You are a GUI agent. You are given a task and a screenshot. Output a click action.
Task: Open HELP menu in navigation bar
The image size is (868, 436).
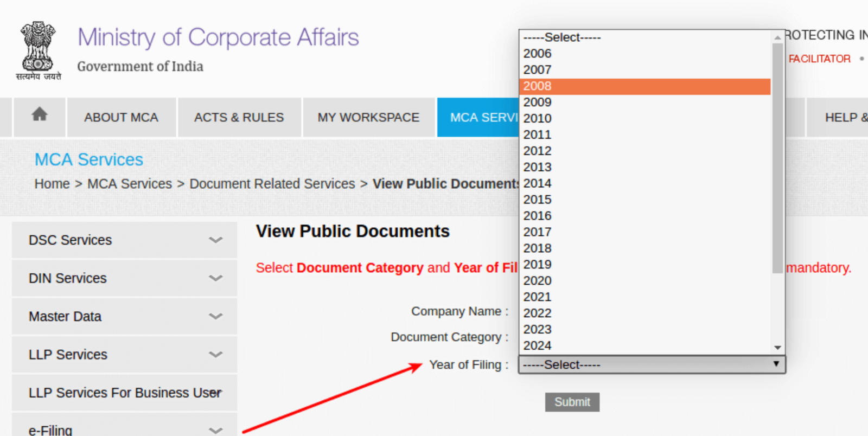pos(838,117)
